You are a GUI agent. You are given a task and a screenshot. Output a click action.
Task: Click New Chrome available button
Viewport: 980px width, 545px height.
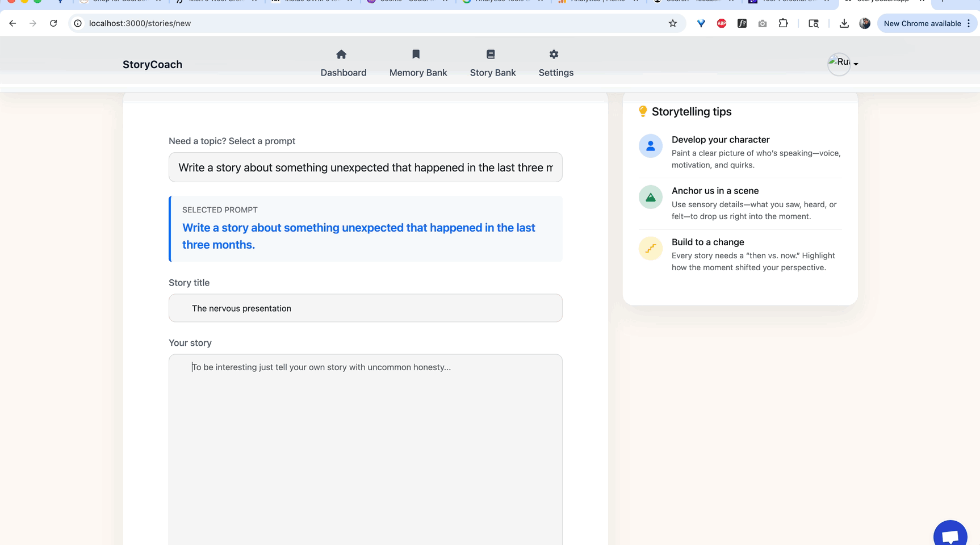(x=922, y=23)
